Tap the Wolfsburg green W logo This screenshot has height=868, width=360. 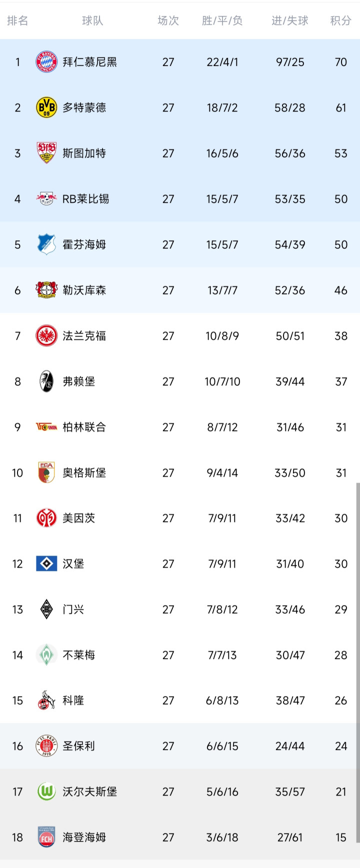pyautogui.click(x=46, y=791)
